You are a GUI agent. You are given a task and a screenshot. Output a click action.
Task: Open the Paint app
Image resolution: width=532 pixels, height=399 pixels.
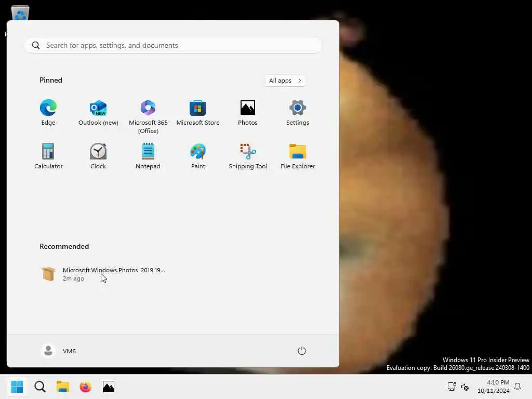tap(198, 156)
